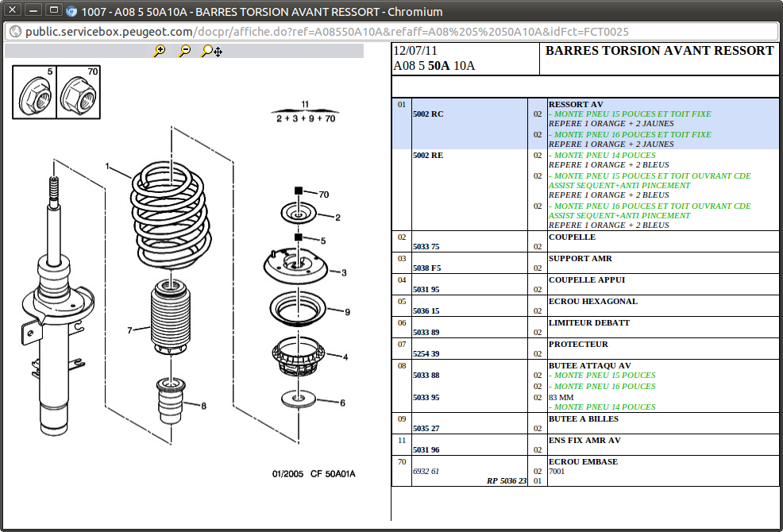Click part number 5031 95

coord(426,290)
